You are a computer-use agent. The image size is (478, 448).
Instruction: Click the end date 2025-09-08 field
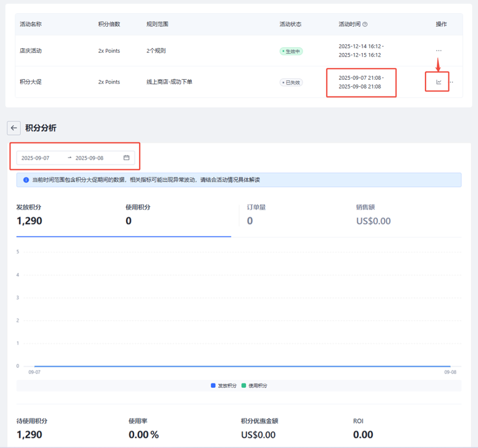coord(89,158)
